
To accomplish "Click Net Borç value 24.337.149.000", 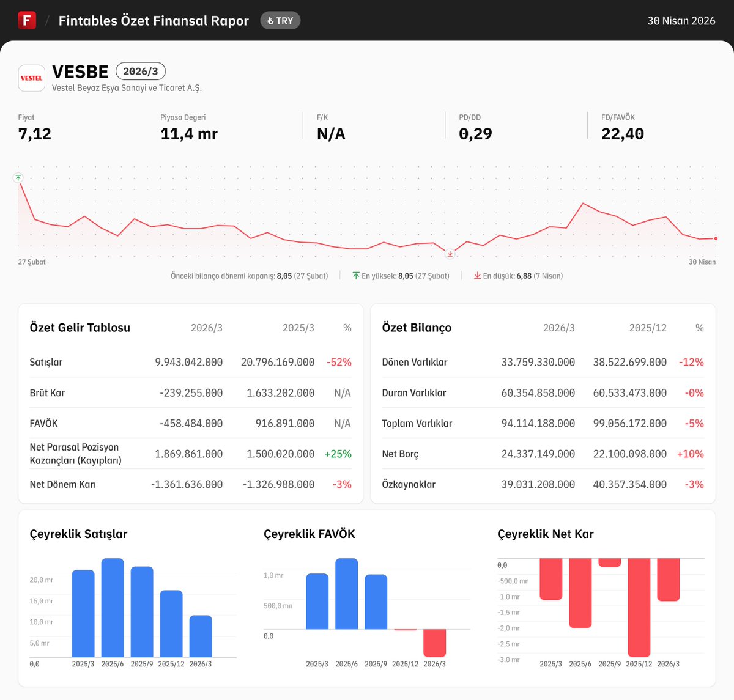I will point(538,454).
